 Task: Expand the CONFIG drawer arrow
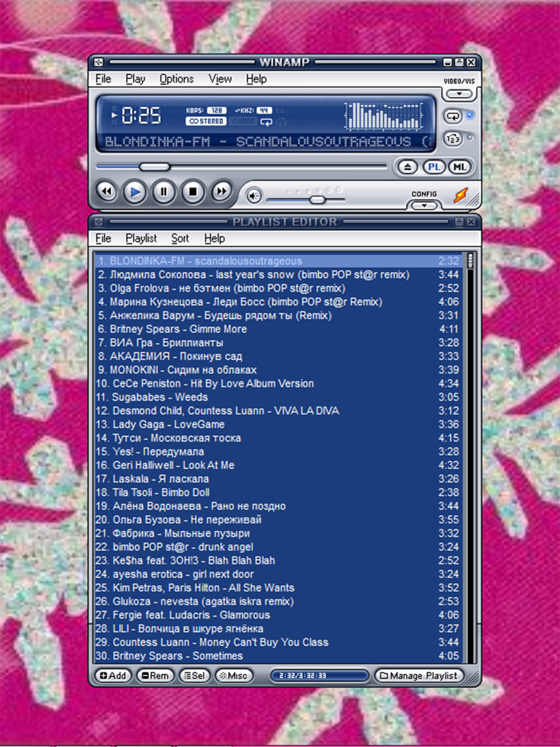point(424,206)
